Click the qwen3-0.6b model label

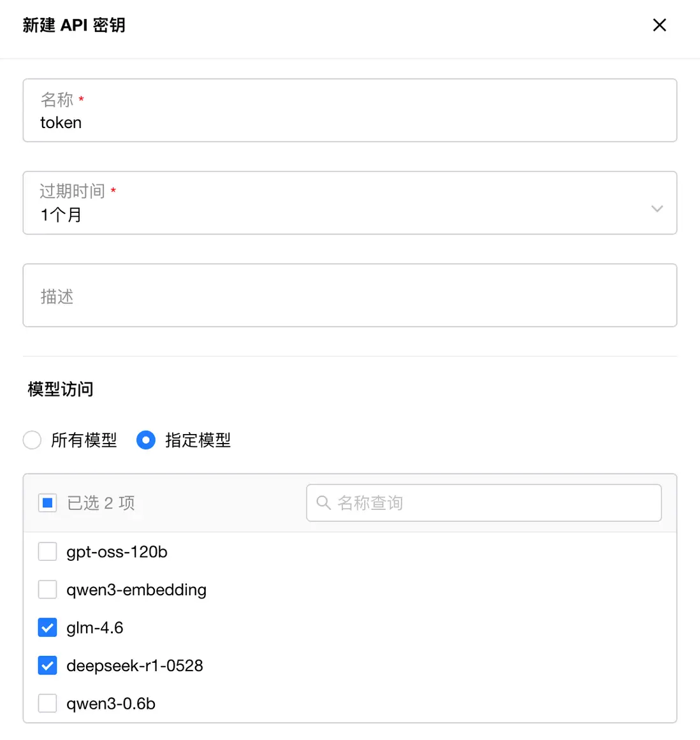pos(111,704)
